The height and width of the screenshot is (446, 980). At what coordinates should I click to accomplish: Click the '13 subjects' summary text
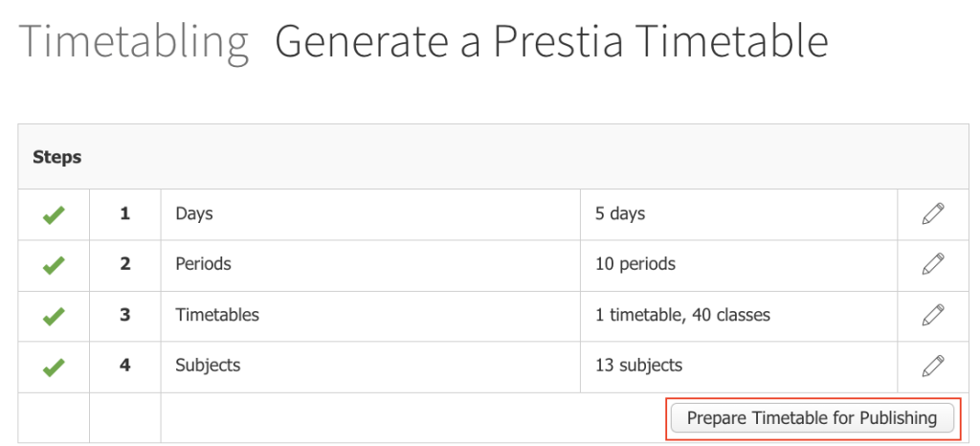coord(638,365)
